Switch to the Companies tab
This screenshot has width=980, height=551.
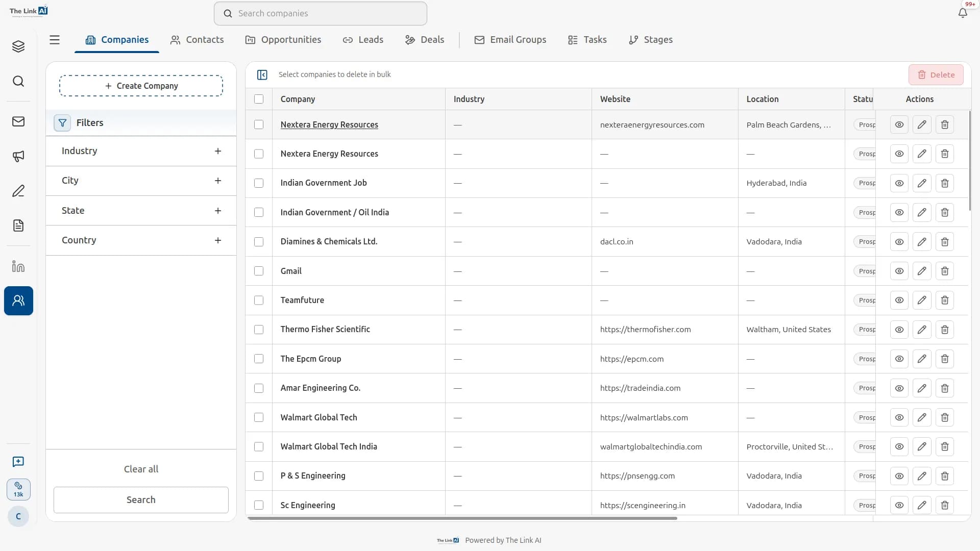click(117, 40)
